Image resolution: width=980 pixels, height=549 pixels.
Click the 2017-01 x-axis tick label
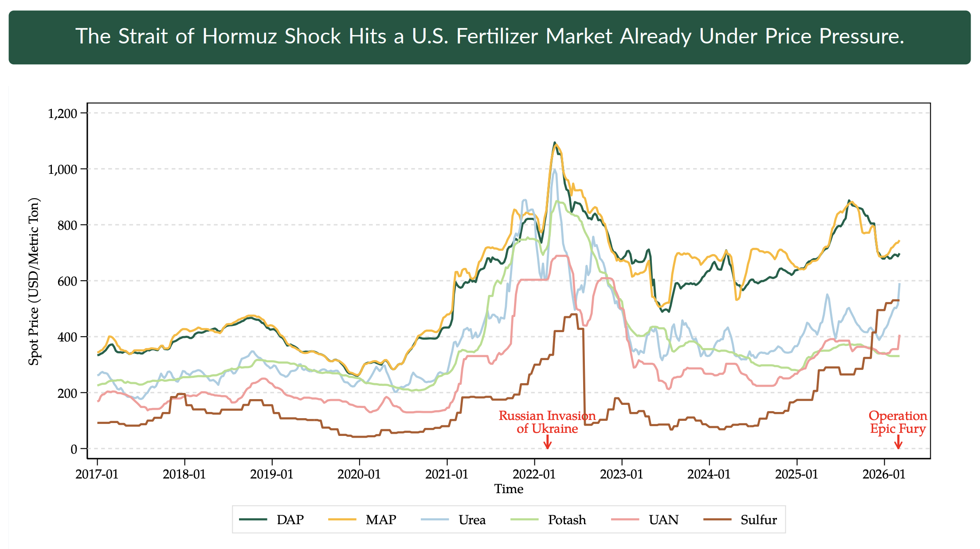(x=97, y=474)
